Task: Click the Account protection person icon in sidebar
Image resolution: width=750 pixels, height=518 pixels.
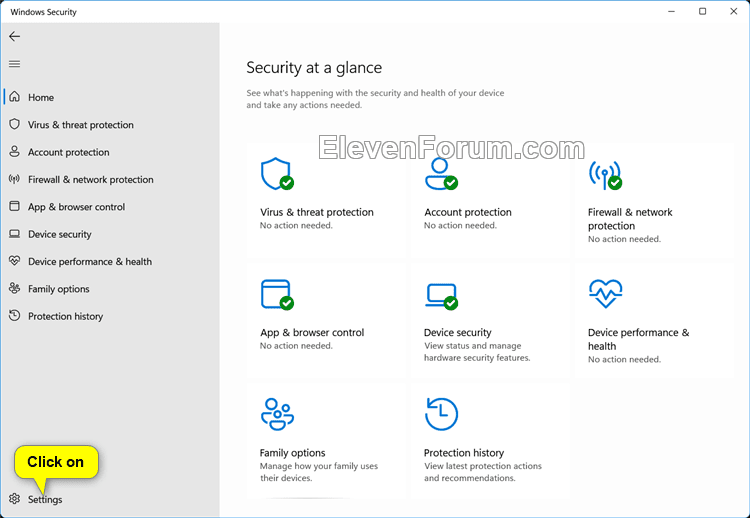Action: tap(15, 152)
